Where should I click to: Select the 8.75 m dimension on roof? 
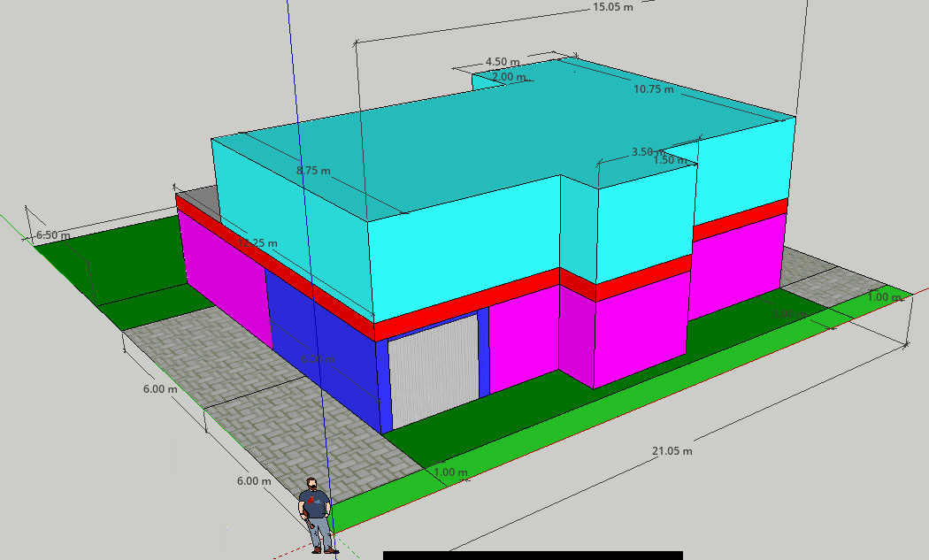coord(314,170)
